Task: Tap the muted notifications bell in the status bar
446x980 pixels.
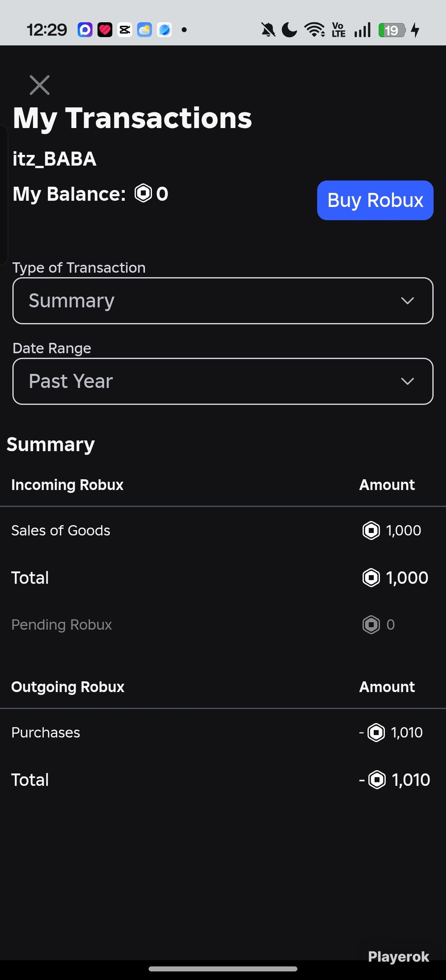Action: coord(268,30)
